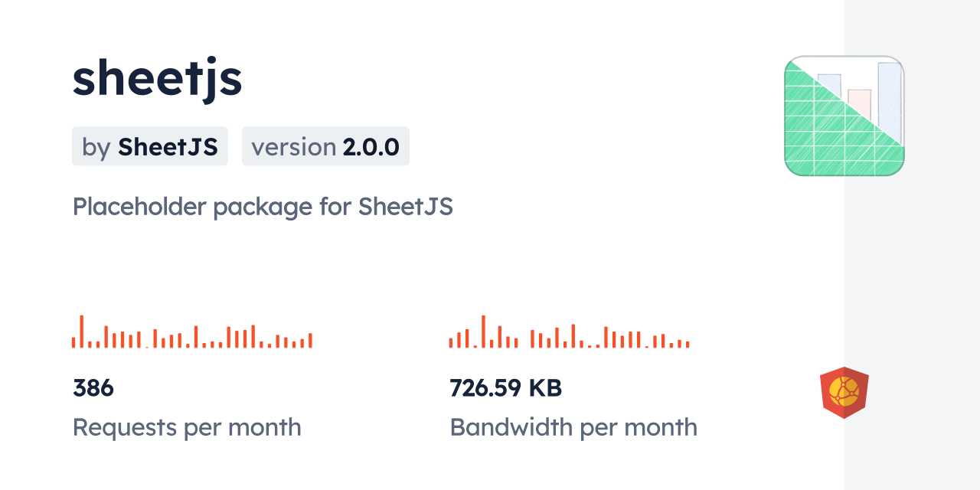The height and width of the screenshot is (490, 980).
Task: Click the short left blue bar in logo
Action: tap(831, 82)
